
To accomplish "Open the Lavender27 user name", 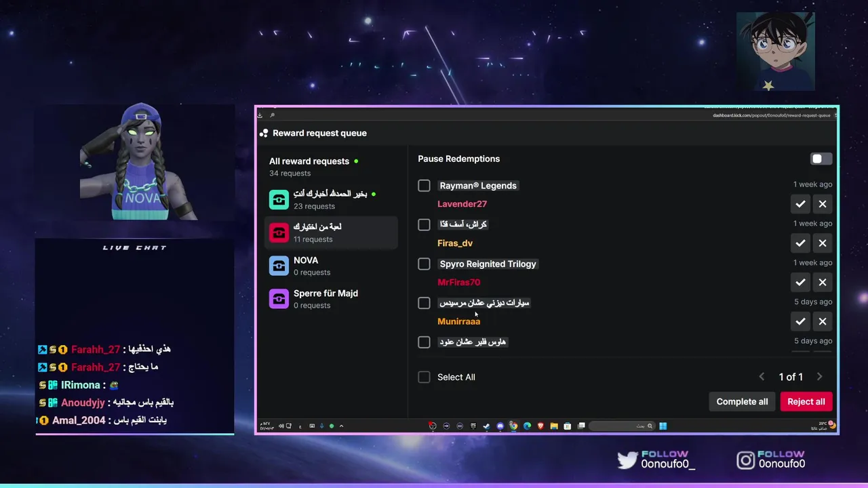I will (x=462, y=204).
